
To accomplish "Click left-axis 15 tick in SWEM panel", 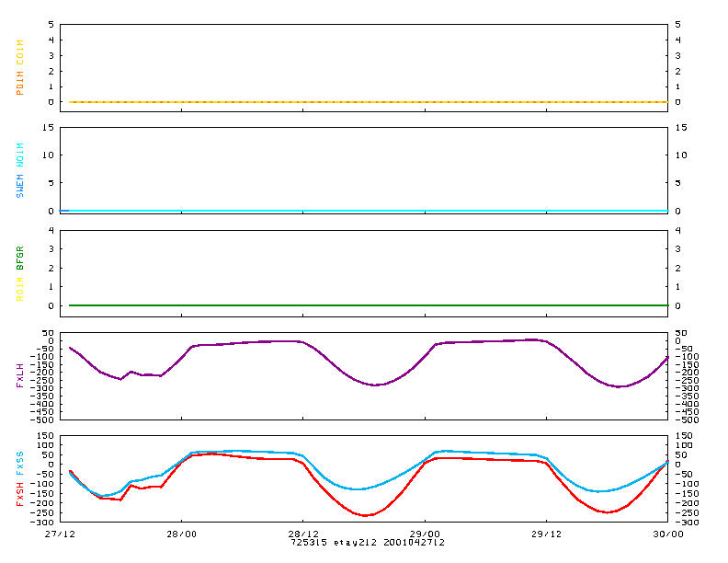I will (x=48, y=127).
